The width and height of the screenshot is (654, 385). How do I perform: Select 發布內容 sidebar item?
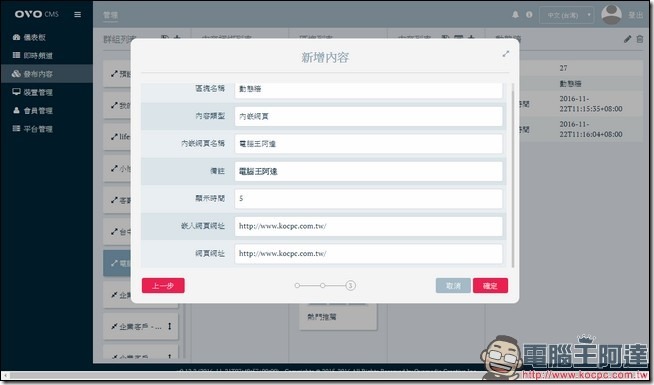click(46, 74)
